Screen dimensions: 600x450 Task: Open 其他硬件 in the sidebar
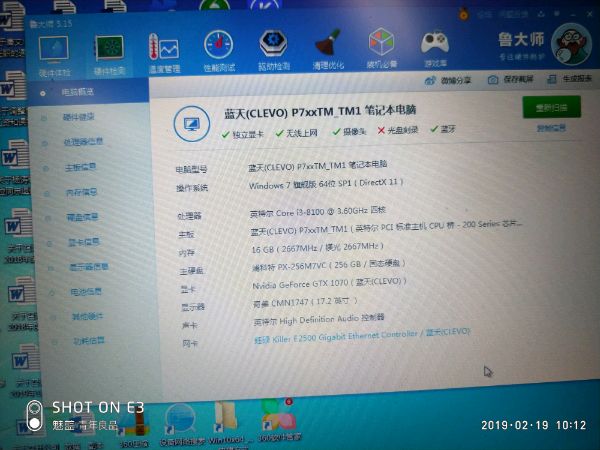pyautogui.click(x=88, y=317)
